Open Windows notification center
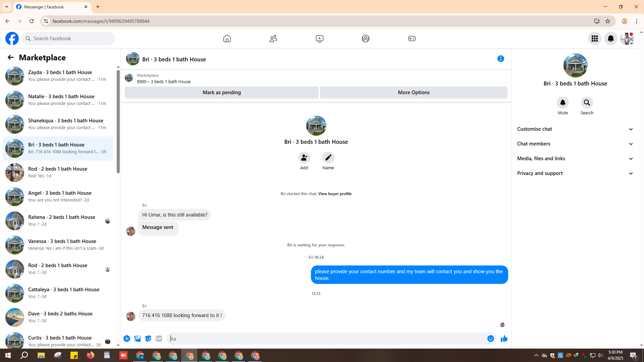 point(634,355)
